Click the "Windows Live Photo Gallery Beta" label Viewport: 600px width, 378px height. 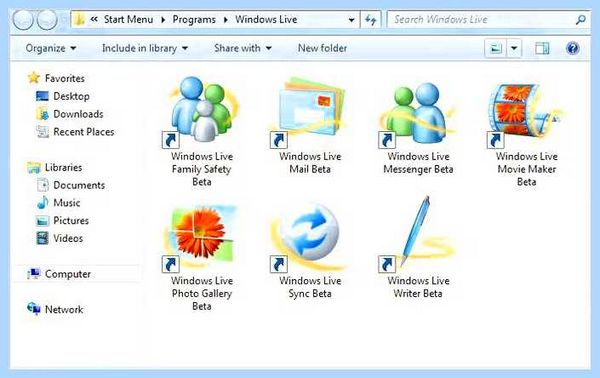coord(202,293)
